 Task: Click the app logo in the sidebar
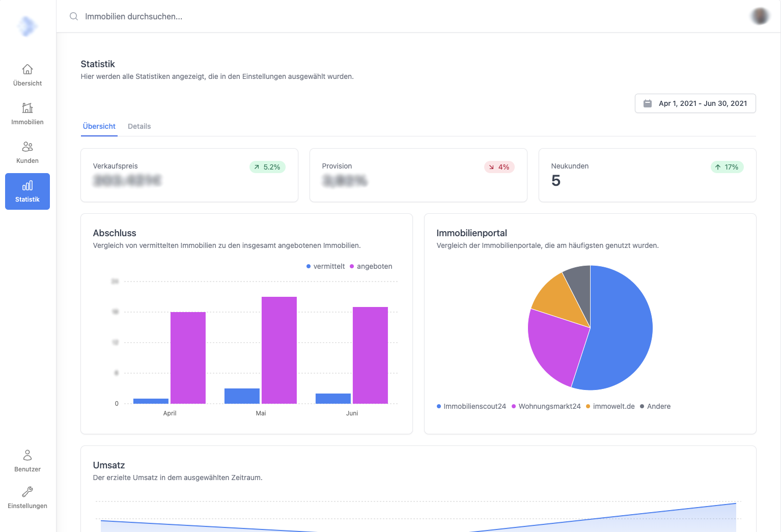click(27, 26)
